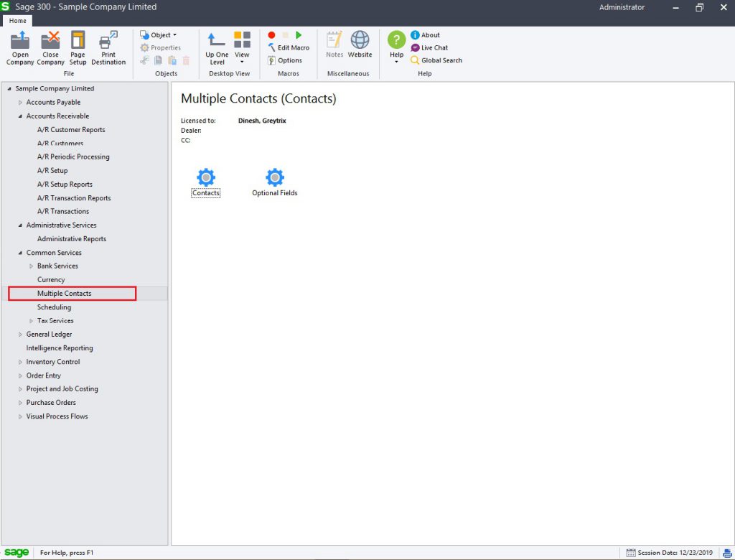Viewport: 735px width, 560px height.
Task: Close the Sage 300 window
Action: pos(724,7)
